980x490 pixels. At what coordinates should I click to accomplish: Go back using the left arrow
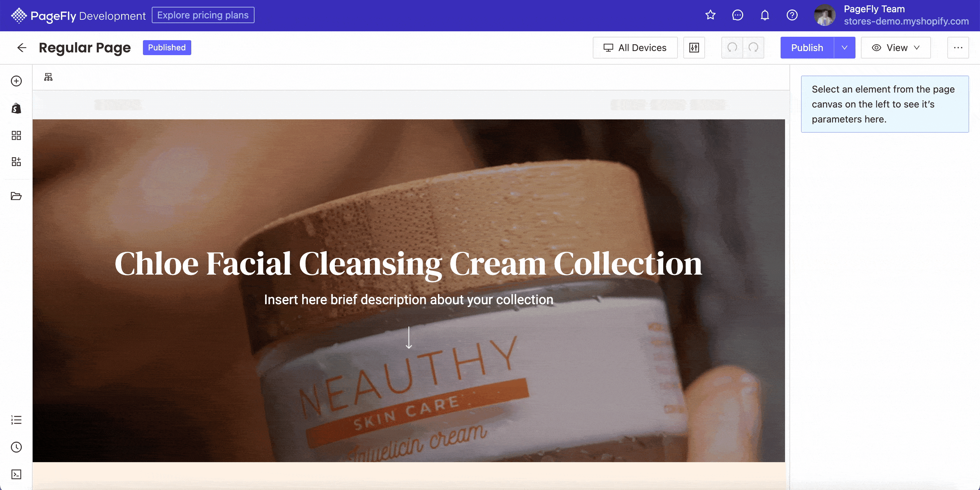22,48
